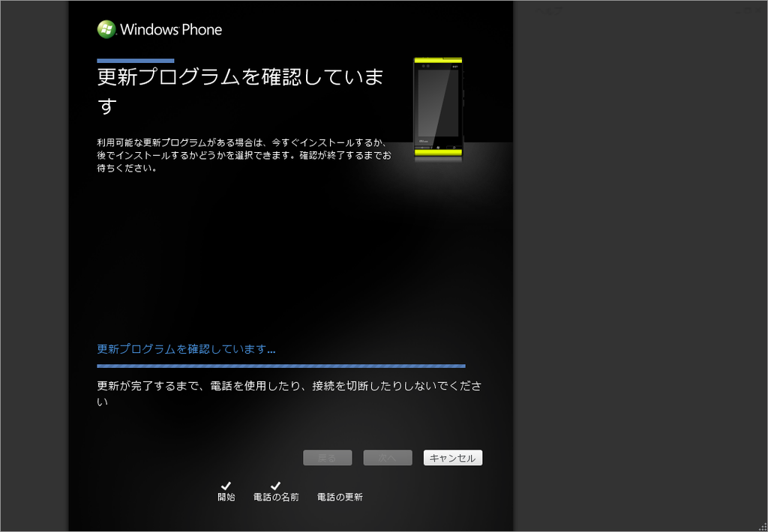Click the checkmark above 電話の名前
Screen dimensions: 768x532
click(x=276, y=486)
